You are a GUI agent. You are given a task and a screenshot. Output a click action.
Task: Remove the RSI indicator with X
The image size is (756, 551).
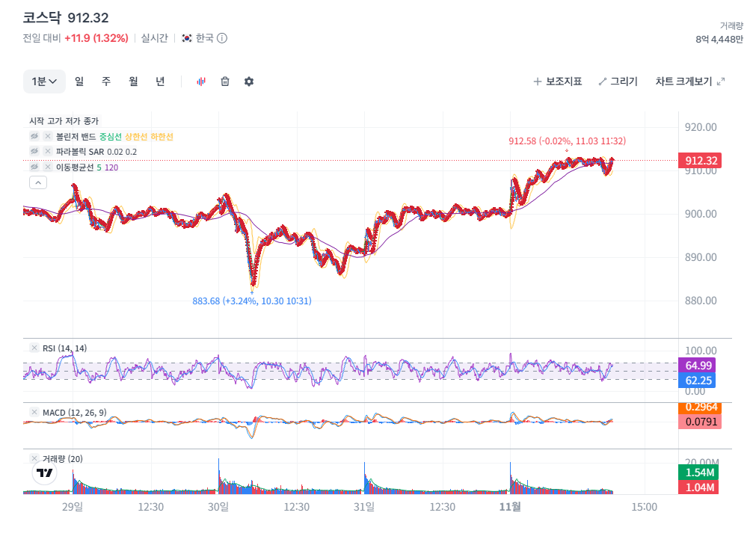coord(34,348)
